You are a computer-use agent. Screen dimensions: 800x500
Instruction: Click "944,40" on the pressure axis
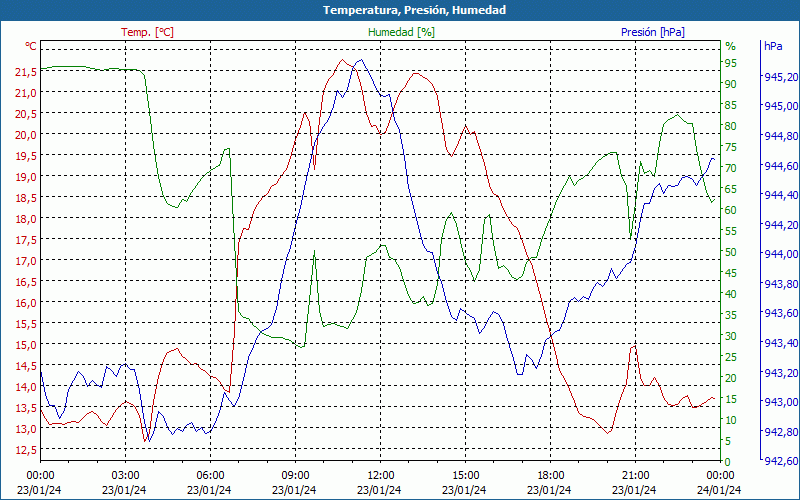[x=781, y=195]
